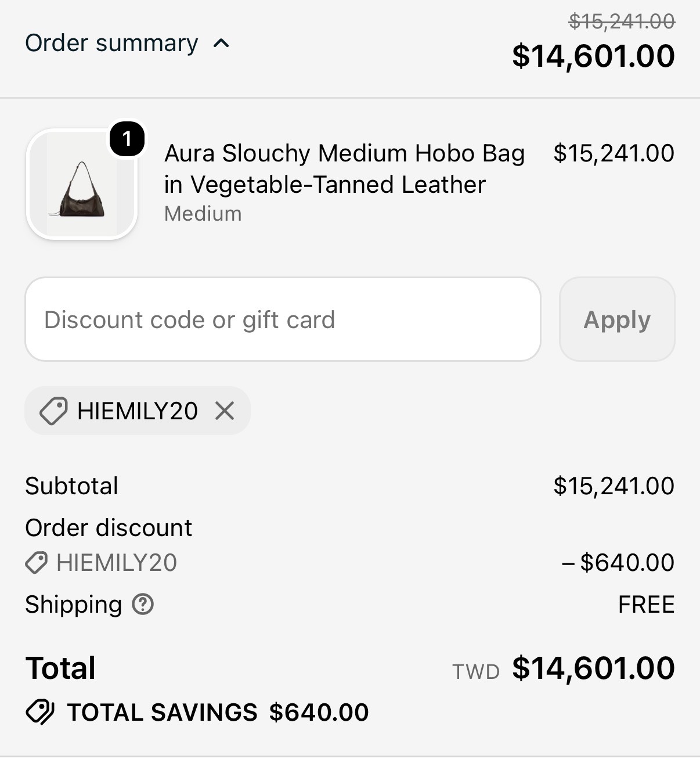Viewport: 700px width, 773px height.
Task: Click the Order summary heading
Action: [111, 44]
